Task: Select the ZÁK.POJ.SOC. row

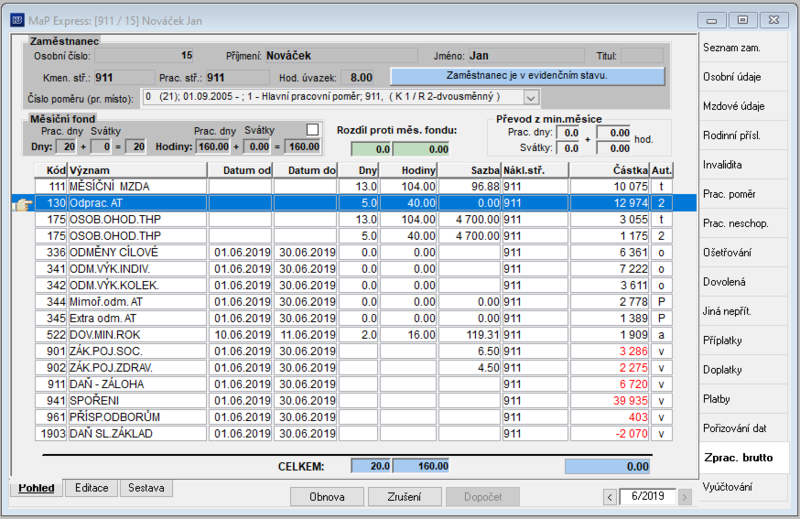Action: [x=353, y=351]
